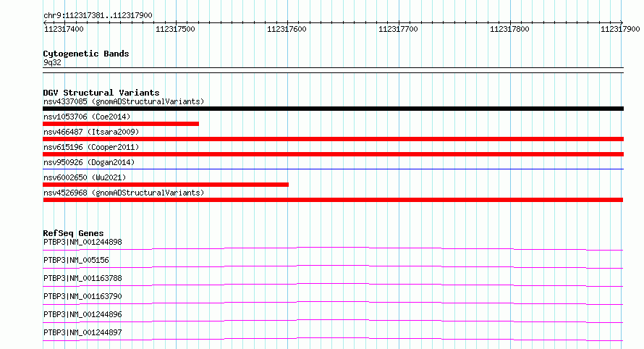This screenshot has height=349, width=644.
Task: Click ruler position 112317400
Action: pyautogui.click(x=64, y=29)
